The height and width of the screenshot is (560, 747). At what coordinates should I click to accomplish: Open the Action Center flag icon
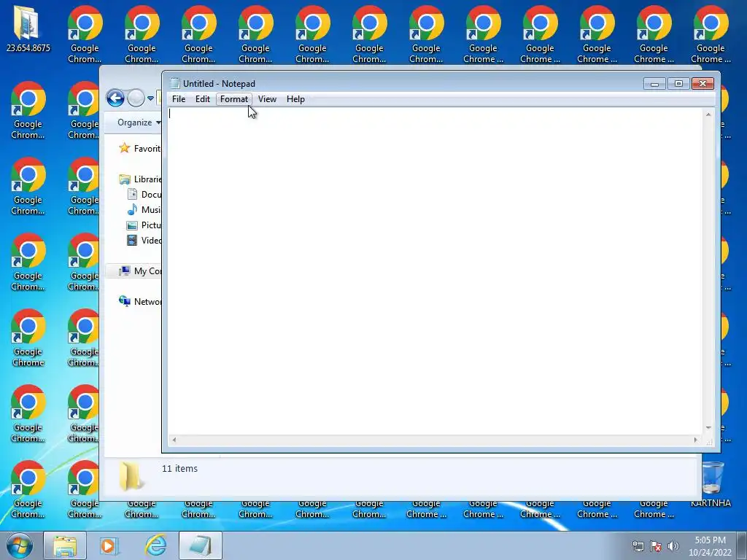656,546
